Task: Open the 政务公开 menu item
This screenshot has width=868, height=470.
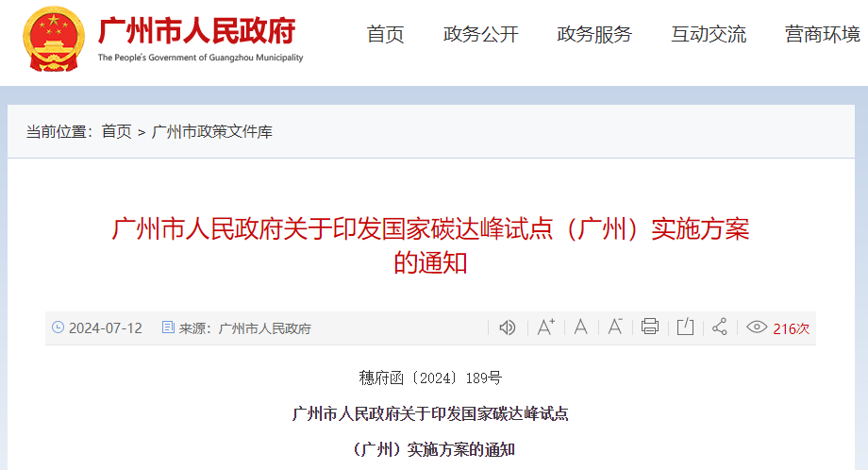Action: [x=480, y=34]
